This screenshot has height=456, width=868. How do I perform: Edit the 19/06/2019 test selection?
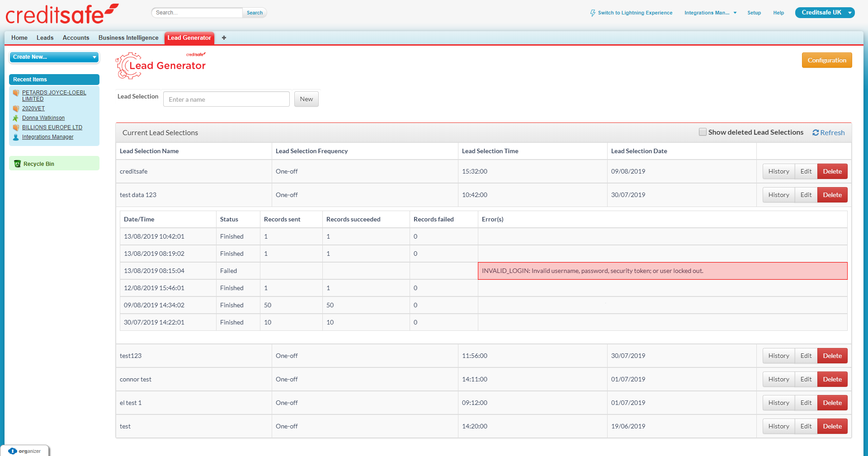806,426
